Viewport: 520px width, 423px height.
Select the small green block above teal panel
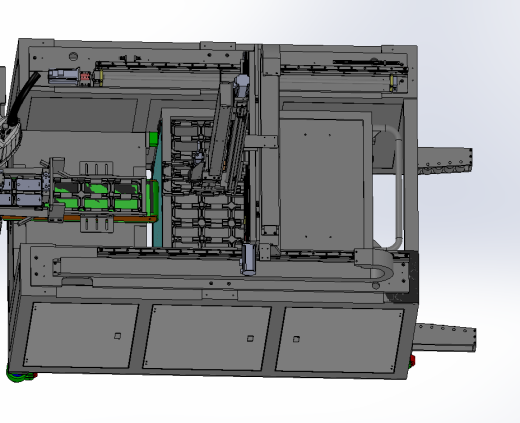pyautogui.click(x=153, y=139)
